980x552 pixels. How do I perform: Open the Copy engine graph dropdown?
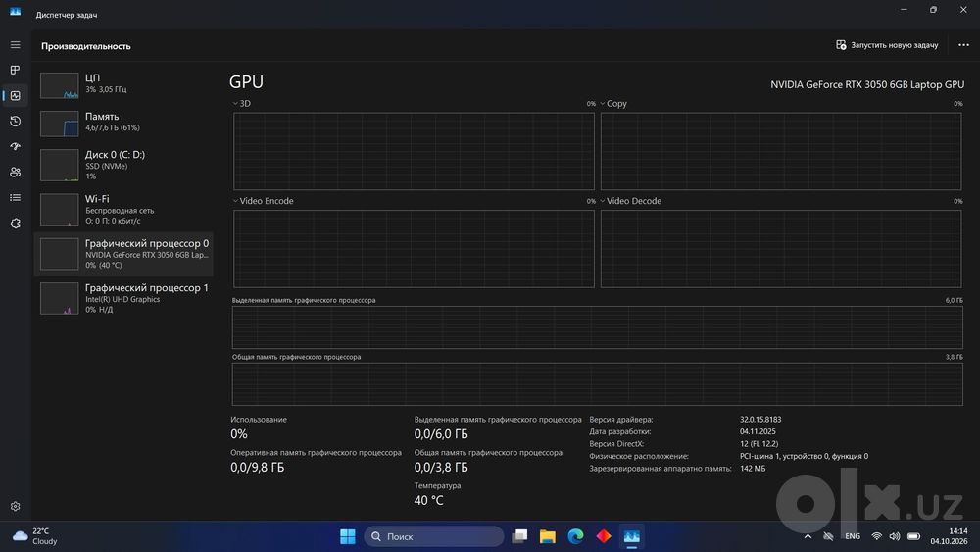pos(613,104)
